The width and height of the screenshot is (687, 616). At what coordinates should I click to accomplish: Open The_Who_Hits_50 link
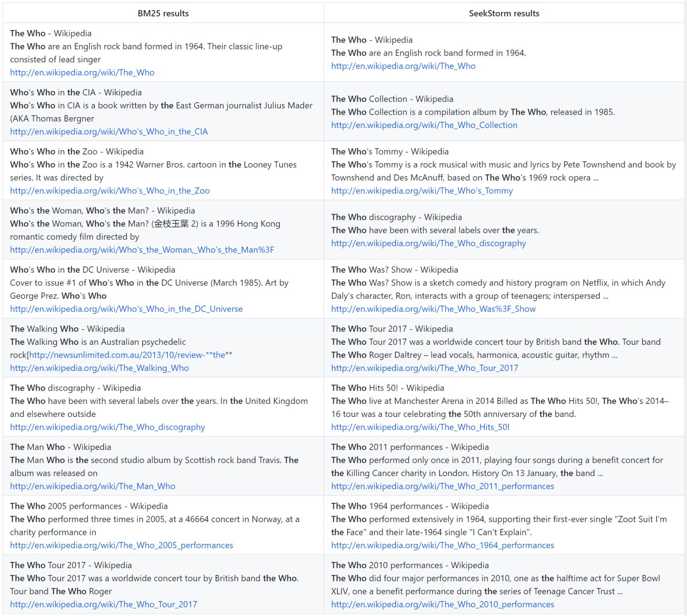pos(420,427)
